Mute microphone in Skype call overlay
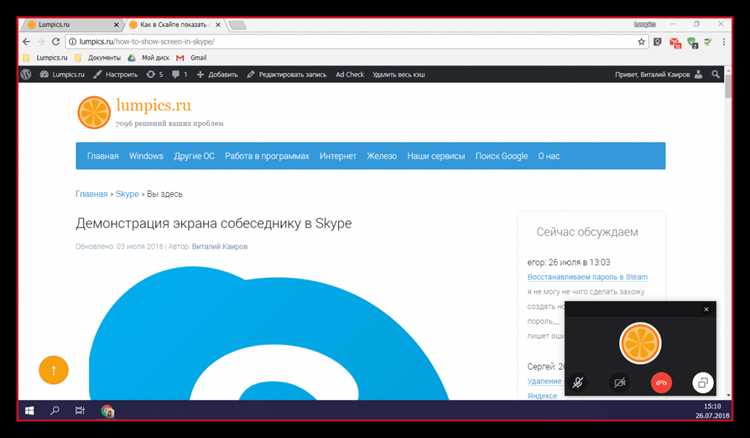This screenshot has height=438, width=750. coord(578,383)
